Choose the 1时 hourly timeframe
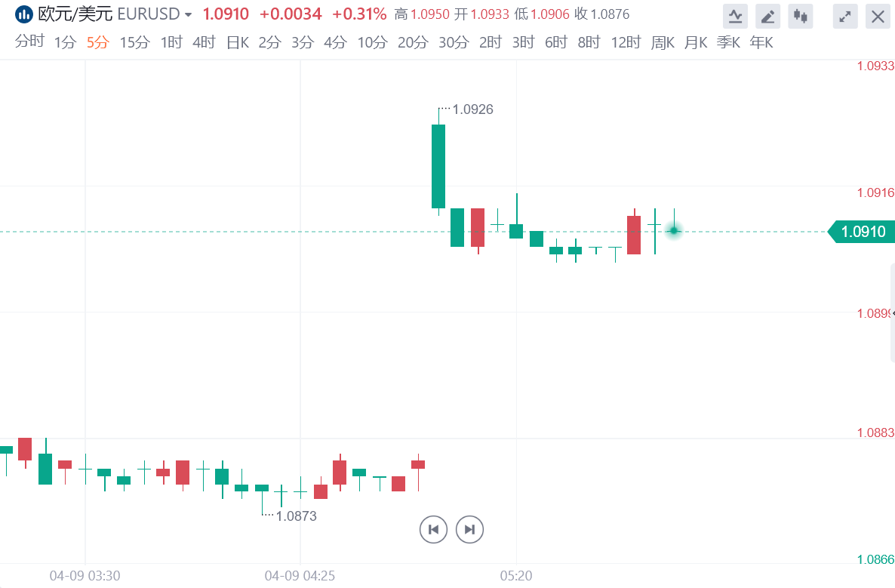Screen dimensions: 895x588 point(171,42)
